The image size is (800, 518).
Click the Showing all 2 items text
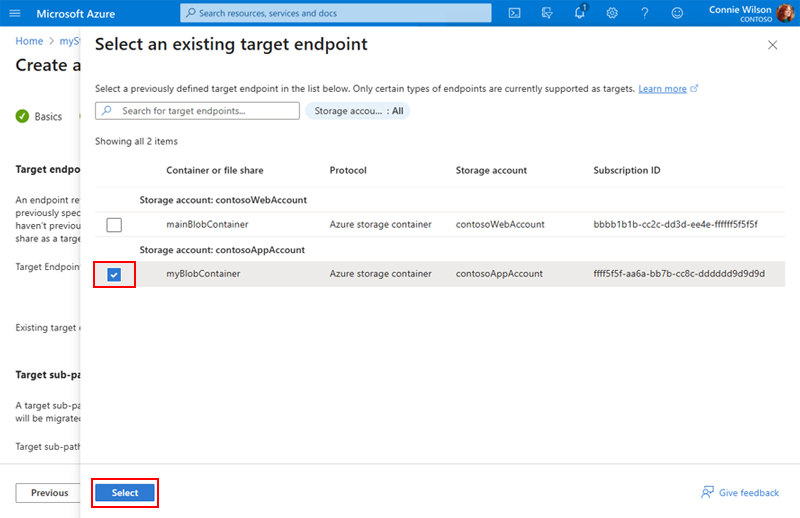click(136, 141)
